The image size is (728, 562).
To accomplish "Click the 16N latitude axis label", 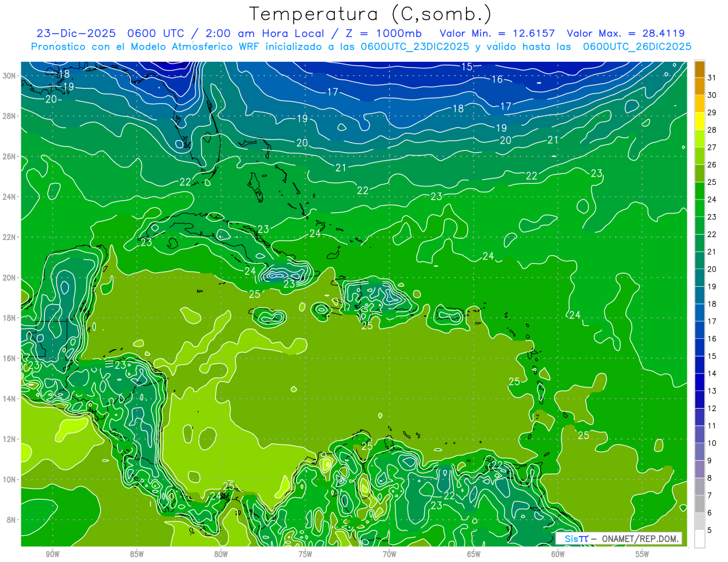I will 10,358.
